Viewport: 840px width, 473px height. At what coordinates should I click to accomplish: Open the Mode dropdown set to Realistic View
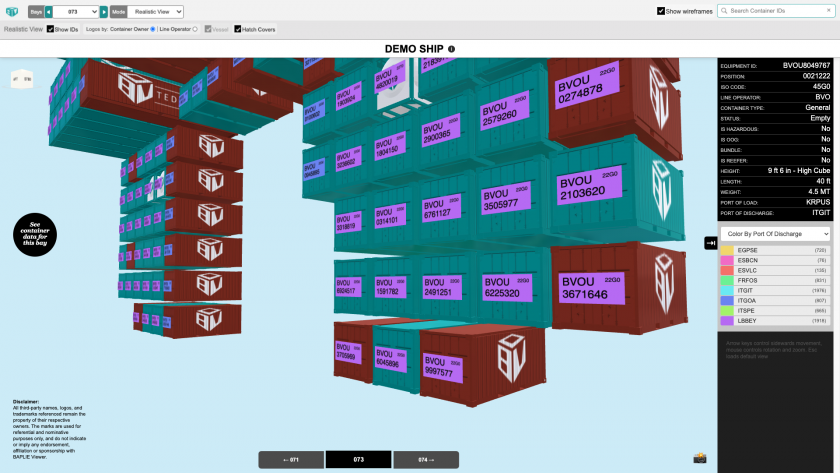coord(155,11)
